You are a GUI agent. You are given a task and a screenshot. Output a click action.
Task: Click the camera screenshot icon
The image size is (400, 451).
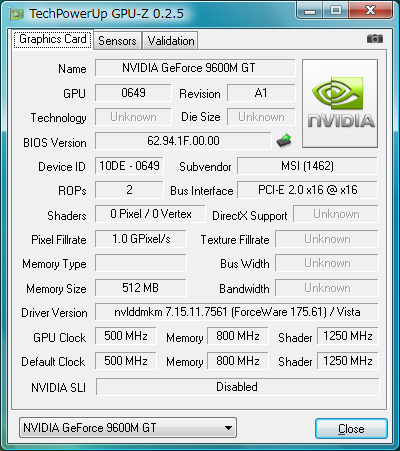[x=375, y=39]
